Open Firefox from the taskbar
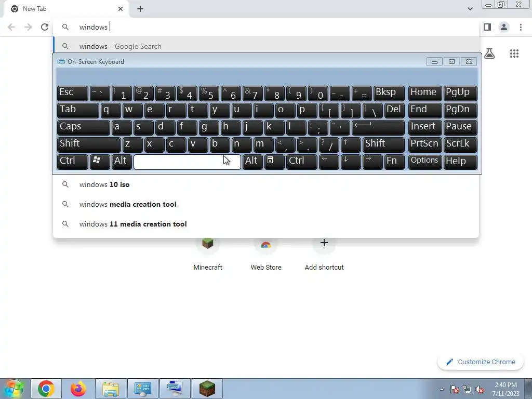 pyautogui.click(x=78, y=389)
